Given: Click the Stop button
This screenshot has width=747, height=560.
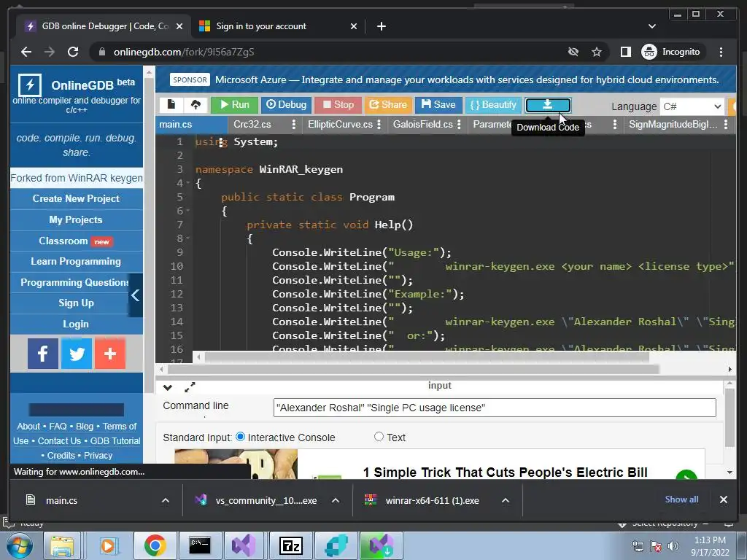Looking at the screenshot, I should coord(338,105).
